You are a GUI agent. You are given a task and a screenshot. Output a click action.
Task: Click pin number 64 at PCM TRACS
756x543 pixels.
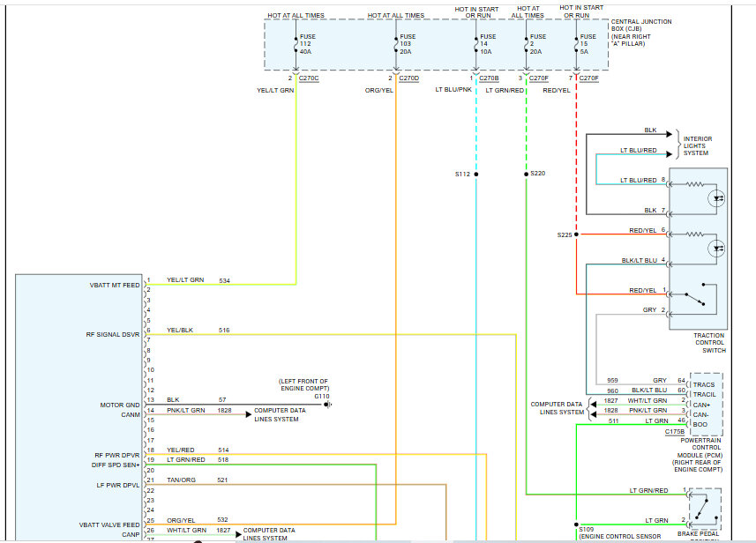[681, 380]
